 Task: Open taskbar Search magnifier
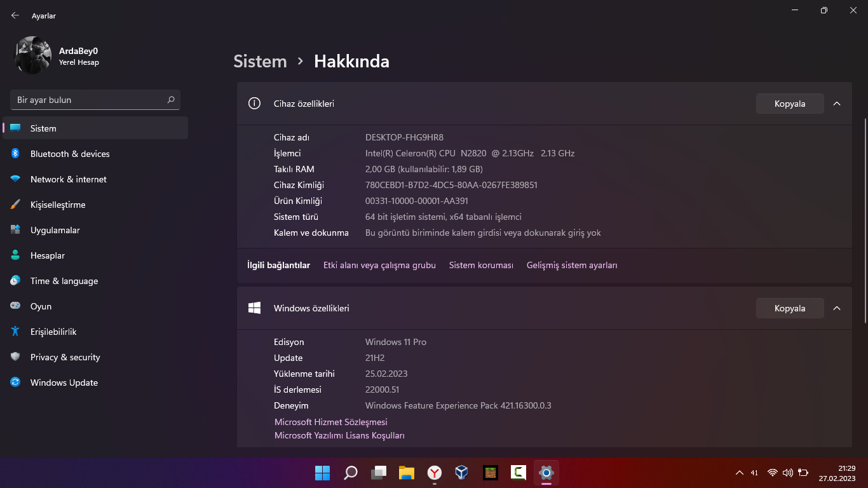(x=351, y=473)
